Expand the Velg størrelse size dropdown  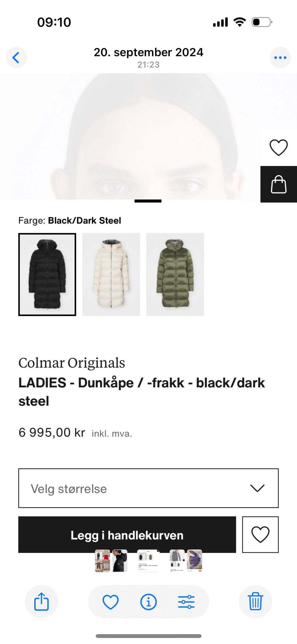pos(148,488)
